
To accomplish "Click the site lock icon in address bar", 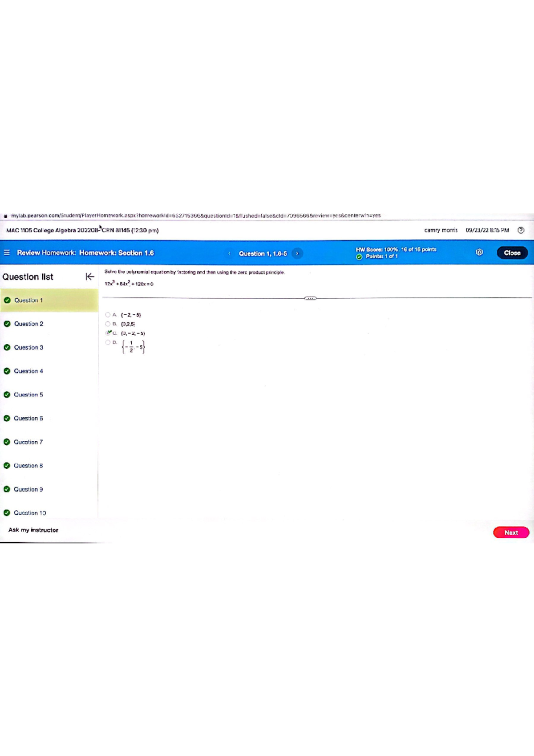I will coord(5,216).
